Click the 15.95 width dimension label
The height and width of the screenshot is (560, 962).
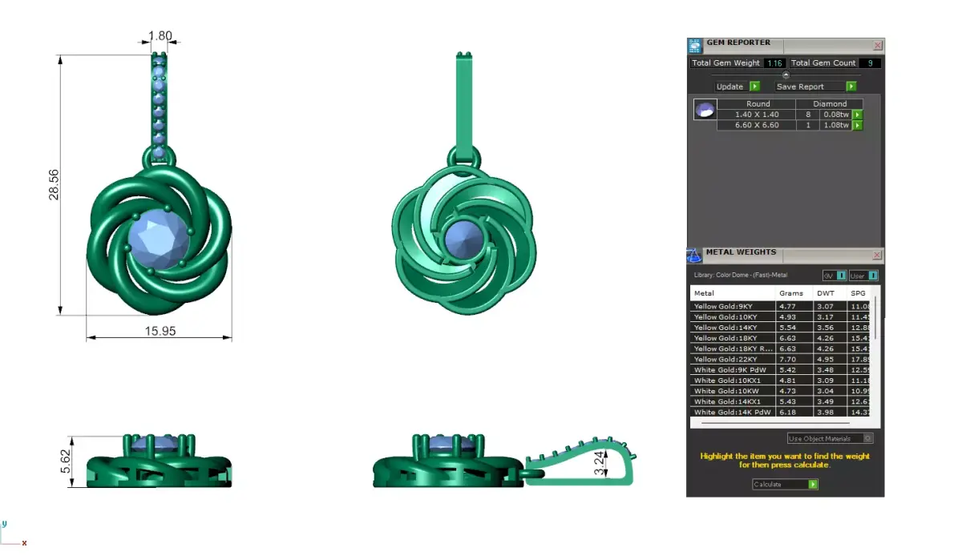point(160,331)
